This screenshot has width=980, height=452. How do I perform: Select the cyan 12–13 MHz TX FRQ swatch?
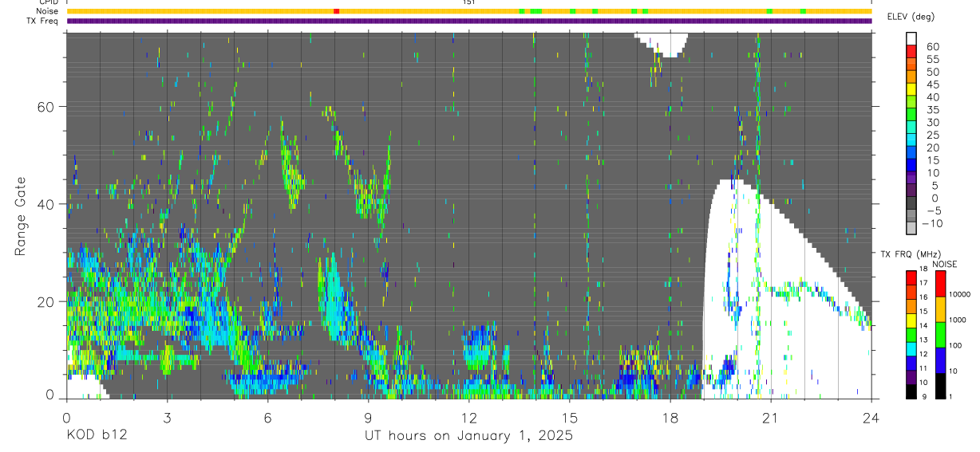(911, 348)
